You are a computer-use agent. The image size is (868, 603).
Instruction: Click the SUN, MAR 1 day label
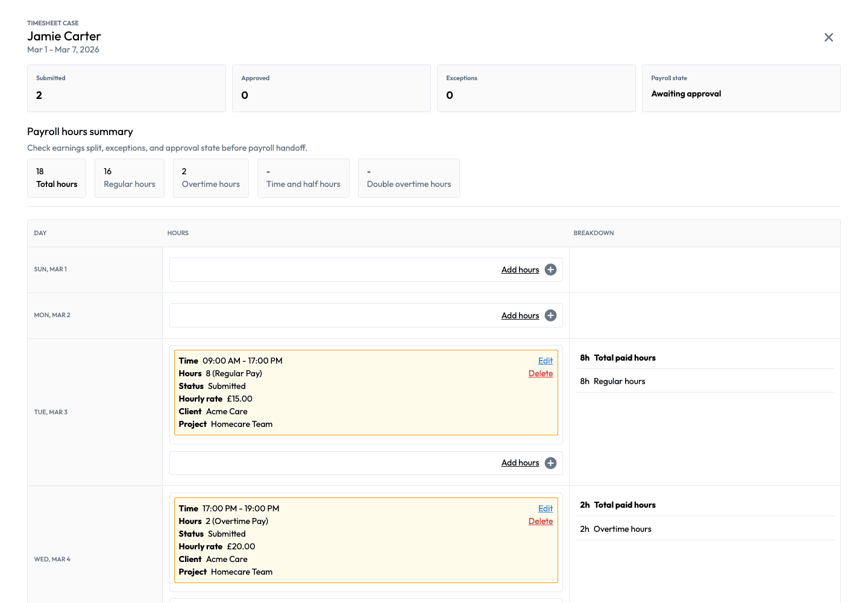(51, 269)
